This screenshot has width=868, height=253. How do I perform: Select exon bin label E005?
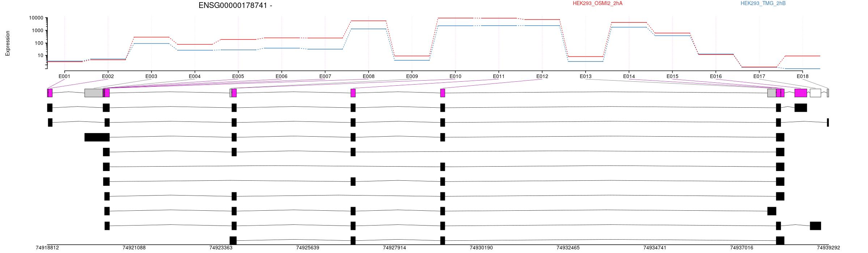pyautogui.click(x=238, y=76)
